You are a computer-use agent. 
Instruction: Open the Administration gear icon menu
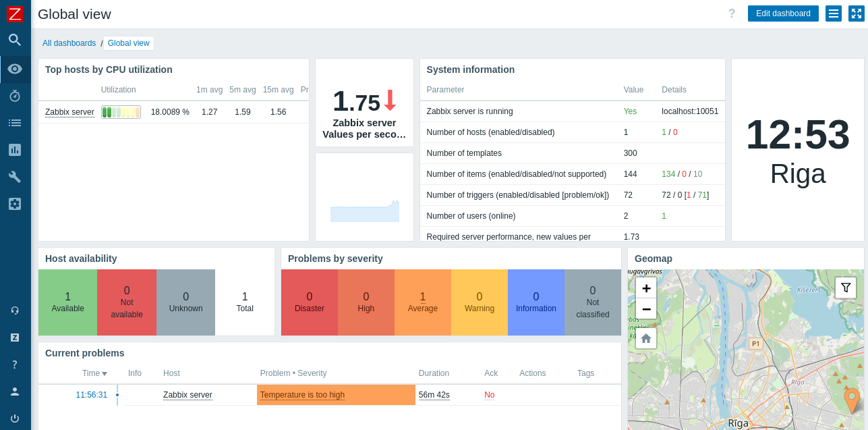point(15,204)
